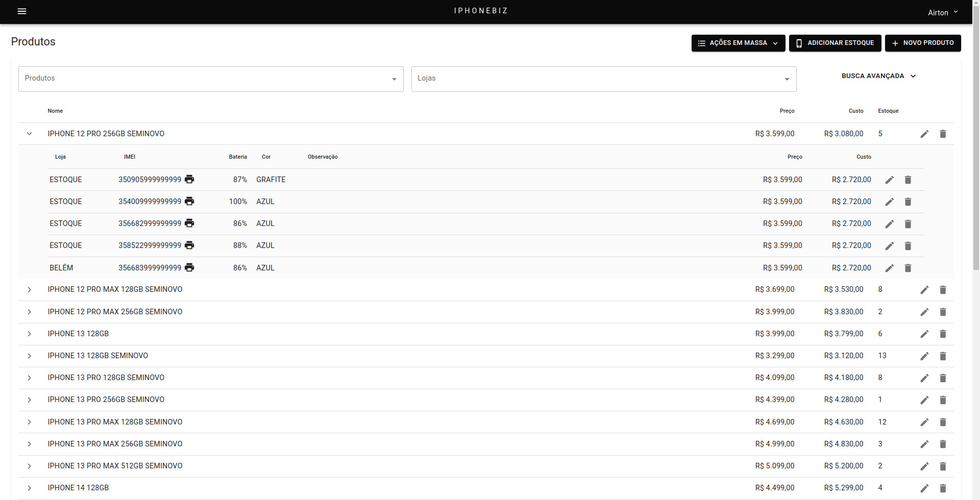Collapse the iPhone 12 Pro 256GB Seminovo row

coord(29,134)
